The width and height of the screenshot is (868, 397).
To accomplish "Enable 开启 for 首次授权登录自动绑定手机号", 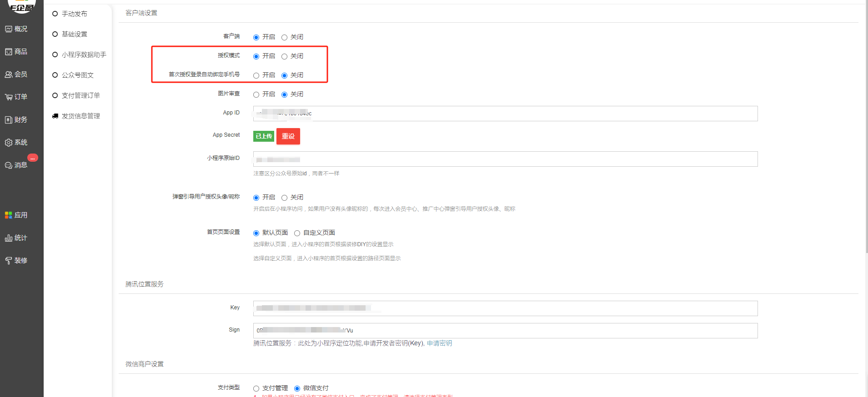I will coord(256,75).
